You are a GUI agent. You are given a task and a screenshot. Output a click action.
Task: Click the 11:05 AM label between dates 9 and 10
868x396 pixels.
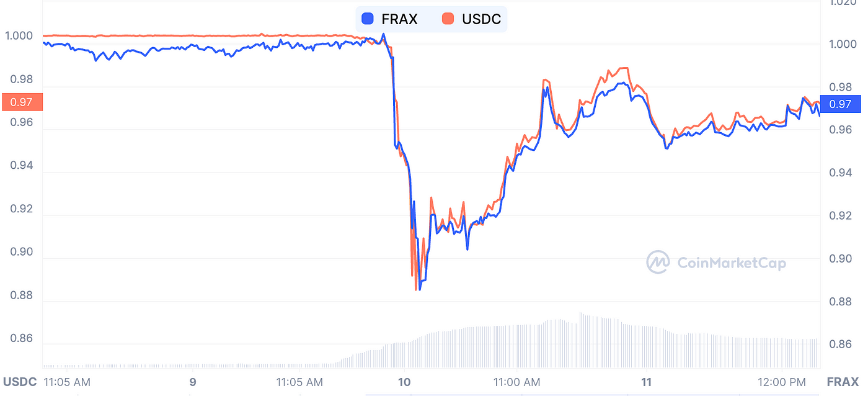tap(301, 382)
